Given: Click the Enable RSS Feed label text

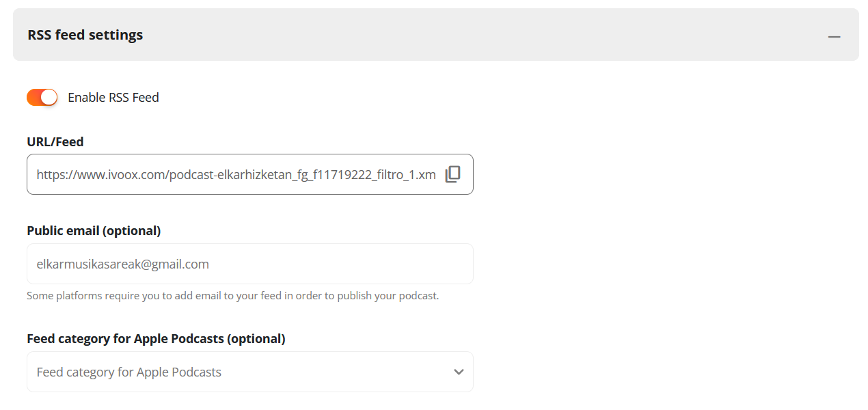Looking at the screenshot, I should pos(113,97).
